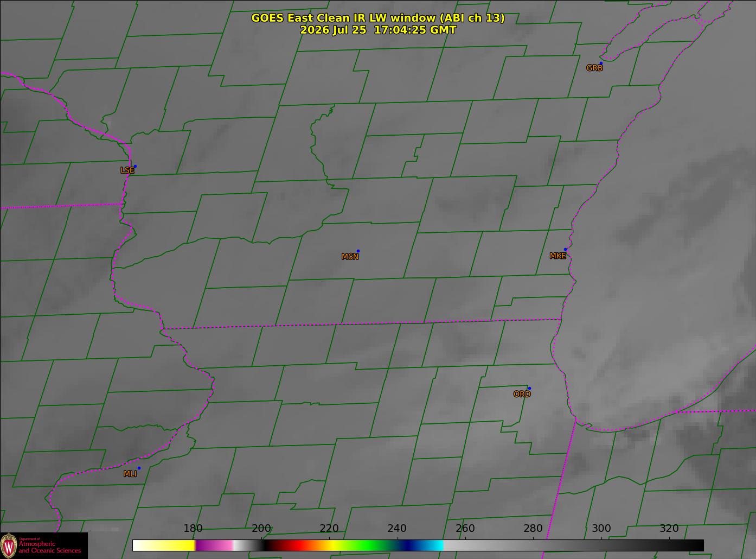Click the GOES East Clean IR title
Screen dimensions: 756x559
[378, 18]
